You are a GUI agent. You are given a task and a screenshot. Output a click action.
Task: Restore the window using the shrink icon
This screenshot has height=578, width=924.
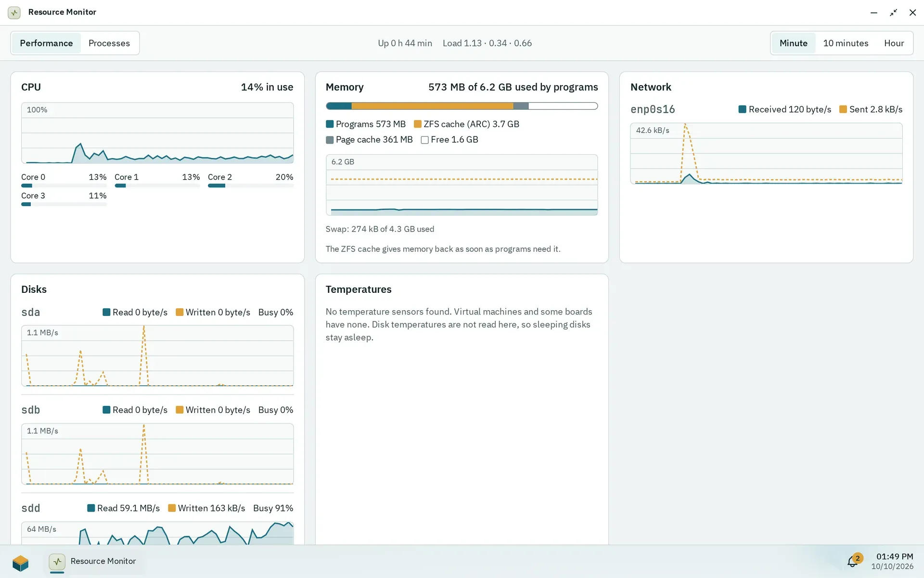(x=893, y=13)
